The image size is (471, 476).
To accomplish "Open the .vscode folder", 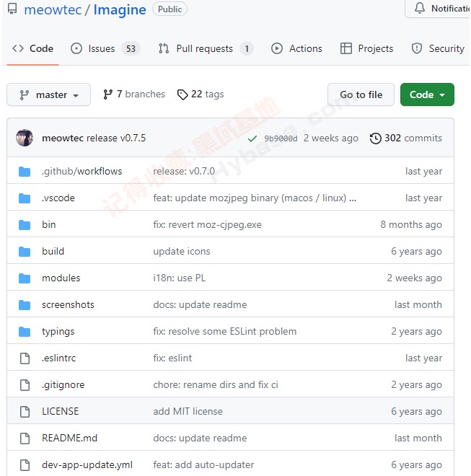I will [58, 198].
